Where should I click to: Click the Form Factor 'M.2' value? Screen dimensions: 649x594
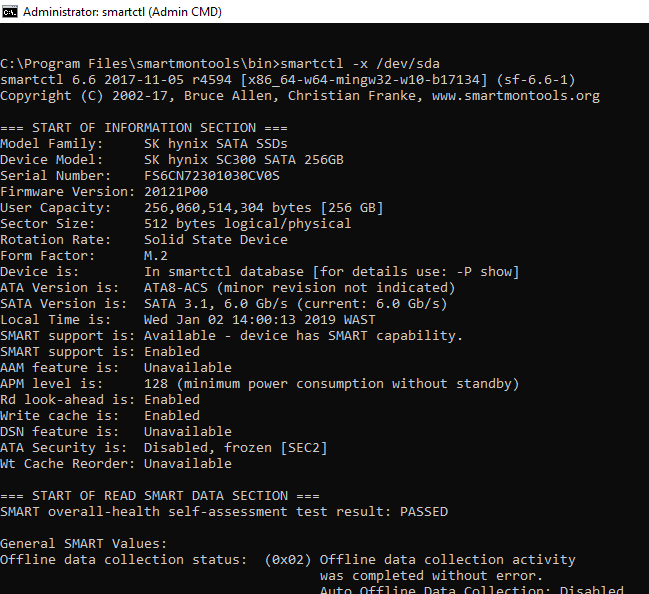(x=156, y=256)
